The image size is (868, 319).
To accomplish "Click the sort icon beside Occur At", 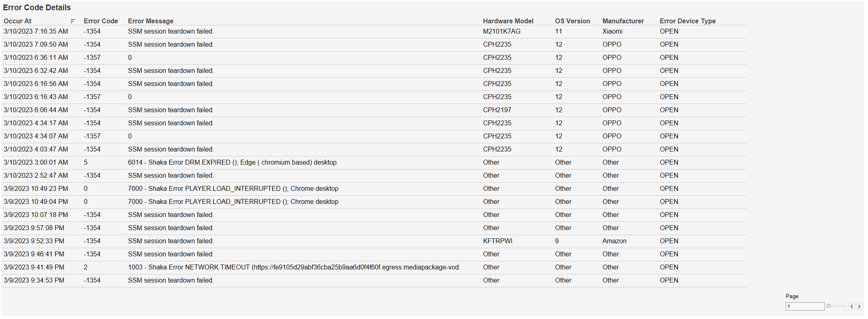I will click(72, 21).
